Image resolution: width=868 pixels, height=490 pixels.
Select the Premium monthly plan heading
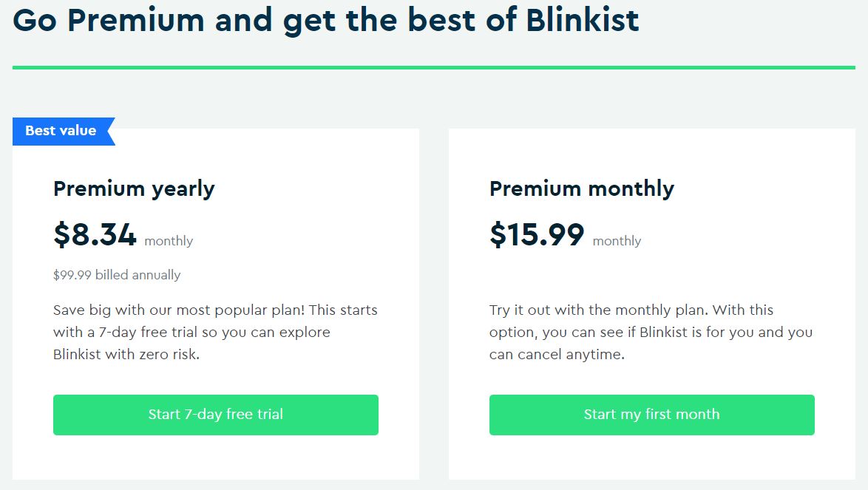582,189
